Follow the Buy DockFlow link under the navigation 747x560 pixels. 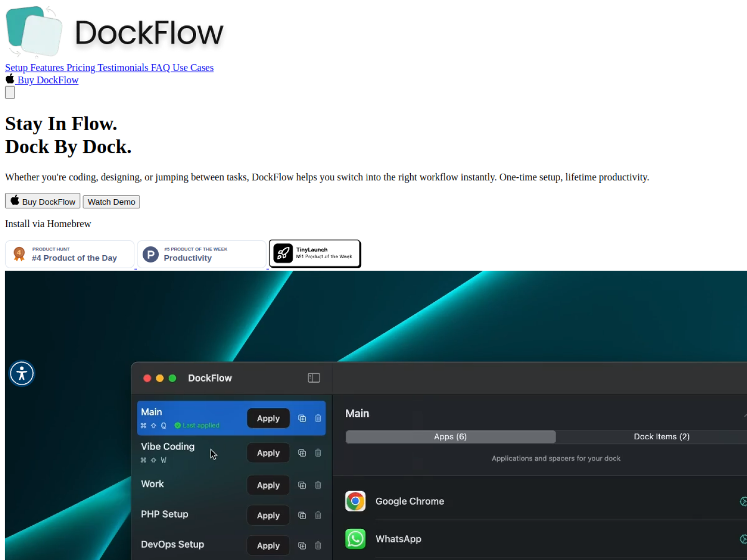tap(42, 80)
